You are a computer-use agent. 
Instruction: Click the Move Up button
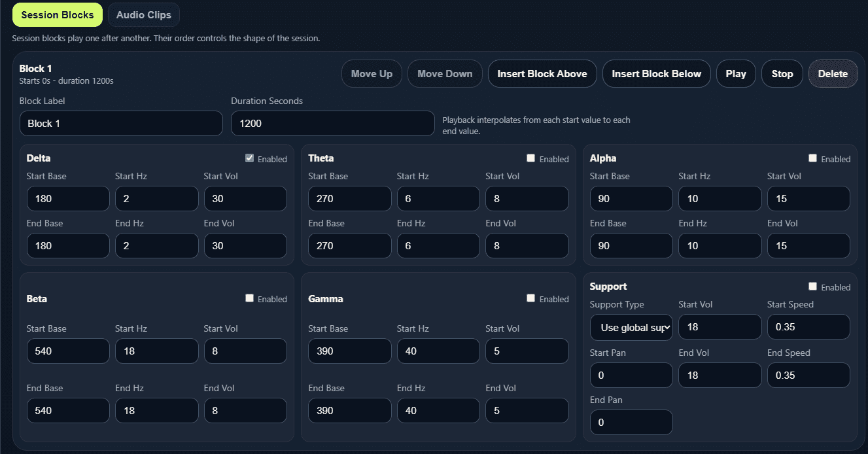(x=372, y=74)
